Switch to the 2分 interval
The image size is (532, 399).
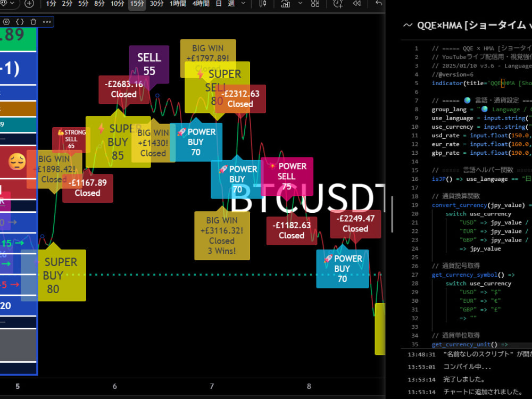(x=67, y=4)
